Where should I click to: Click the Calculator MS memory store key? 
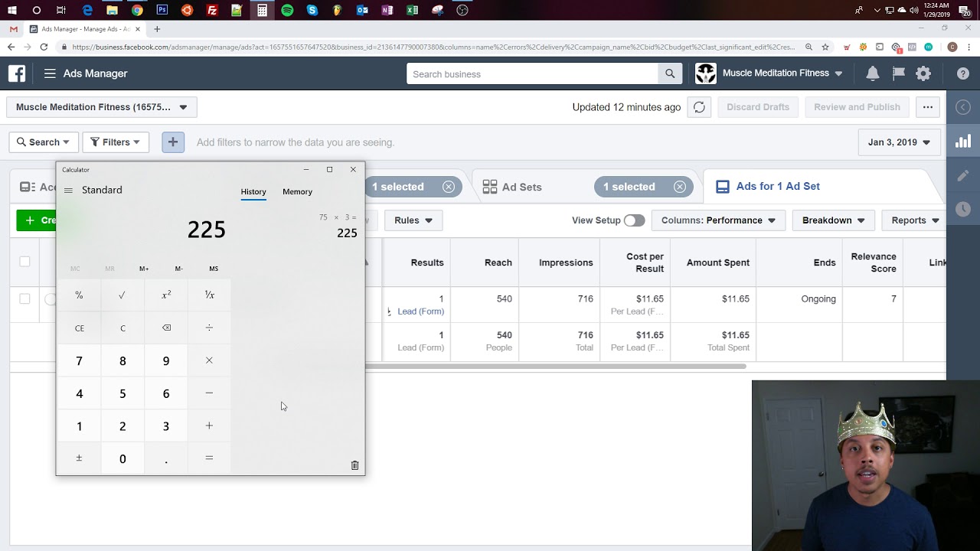tap(214, 269)
